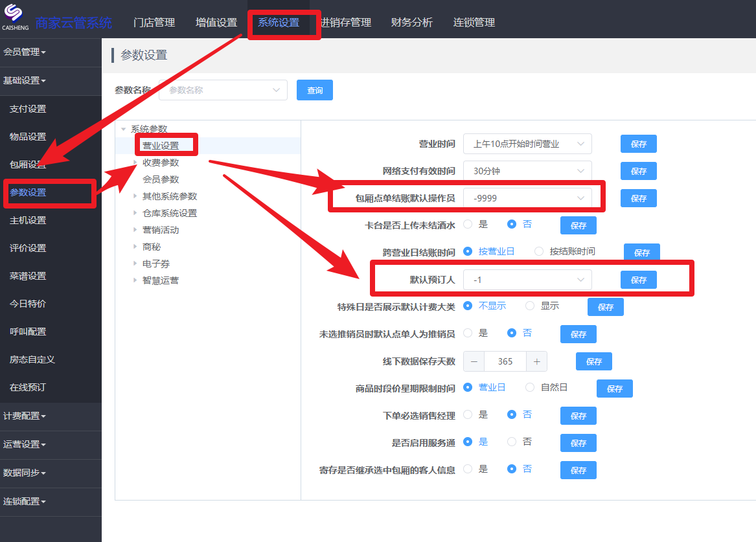
Task: Select 营业设置 tree item
Action: point(161,146)
